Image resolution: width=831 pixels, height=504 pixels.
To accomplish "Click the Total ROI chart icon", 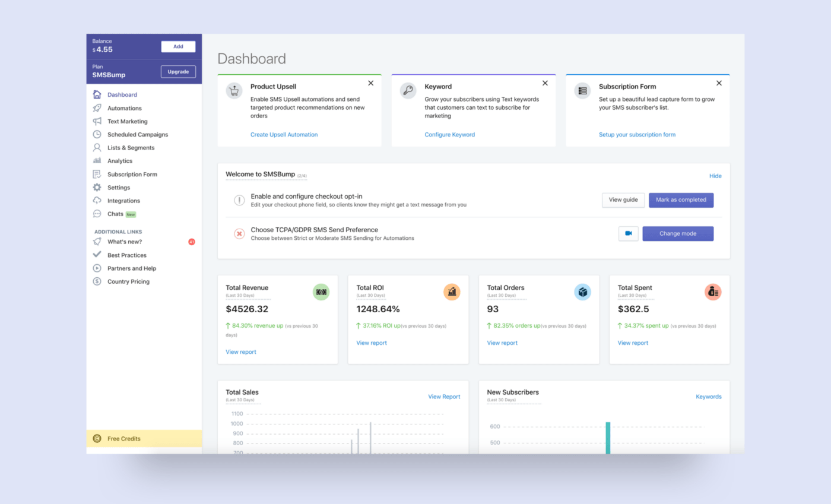I will tap(452, 291).
